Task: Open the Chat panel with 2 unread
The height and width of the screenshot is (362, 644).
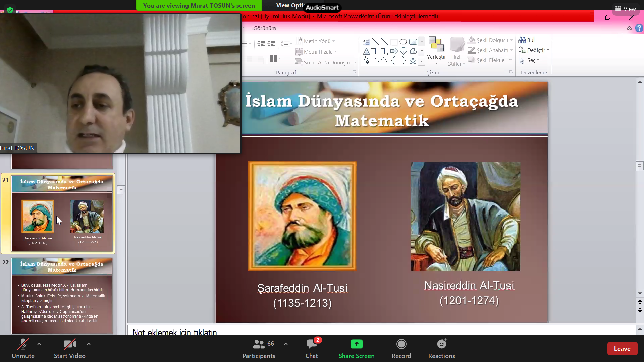Action: tap(312, 349)
